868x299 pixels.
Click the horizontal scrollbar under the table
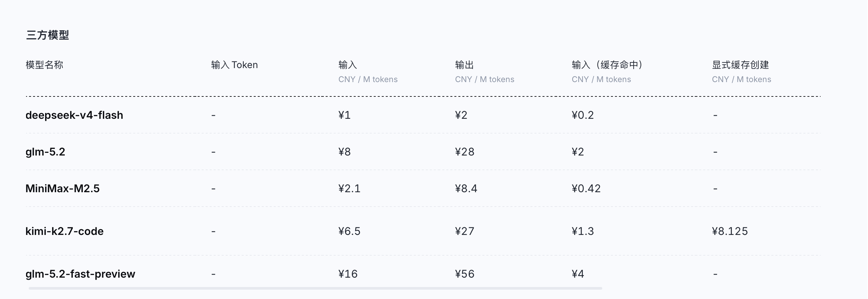click(315, 288)
